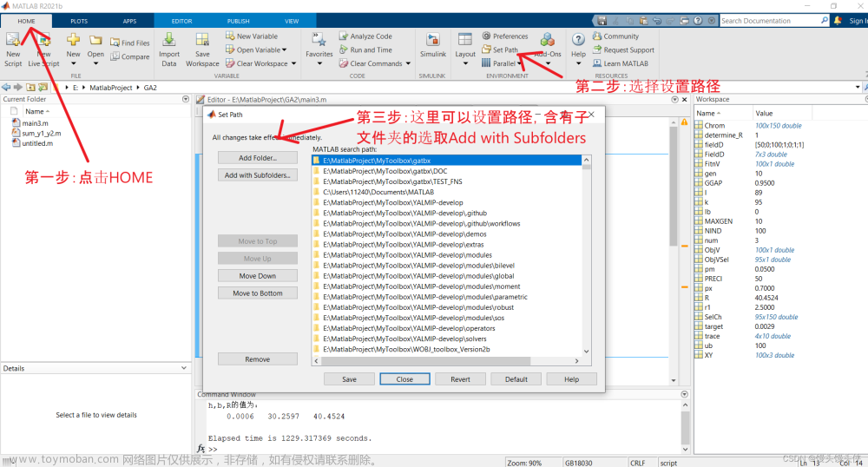This screenshot has height=467, width=868.
Task: Open the address bar path history dropdown
Action: 858,88
